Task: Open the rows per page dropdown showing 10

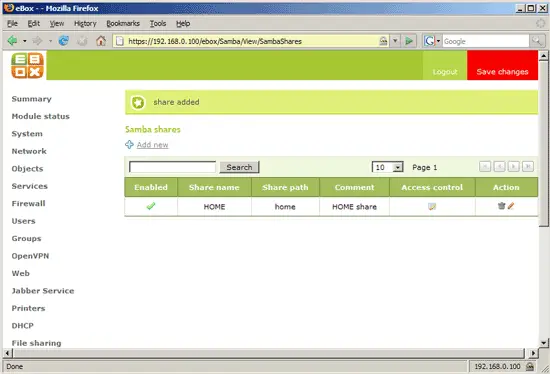Action: pyautogui.click(x=387, y=167)
